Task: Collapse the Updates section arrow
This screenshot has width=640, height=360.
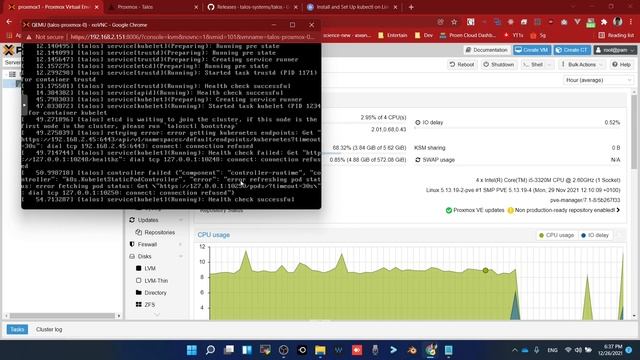Action: [x=180, y=220]
